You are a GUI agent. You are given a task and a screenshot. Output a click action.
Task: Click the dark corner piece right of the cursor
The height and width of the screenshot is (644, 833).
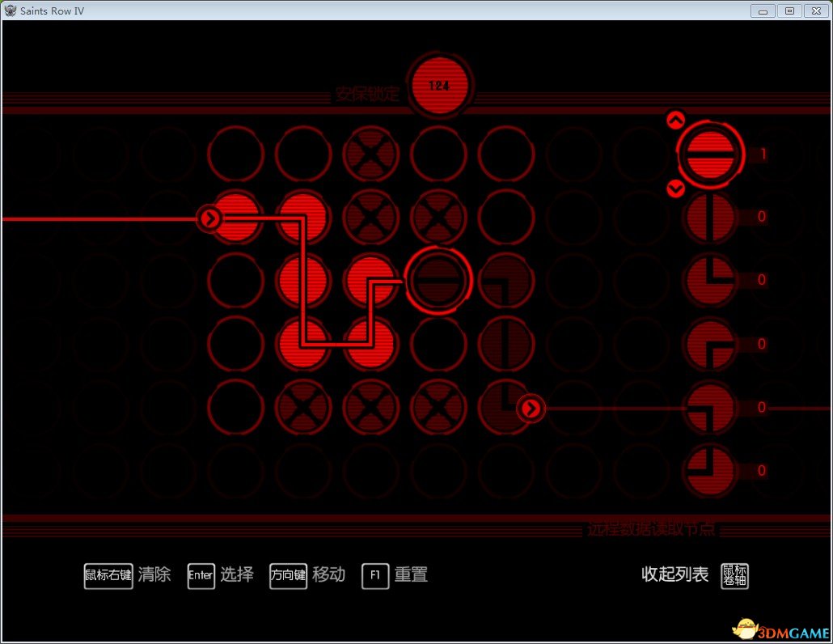(x=505, y=280)
